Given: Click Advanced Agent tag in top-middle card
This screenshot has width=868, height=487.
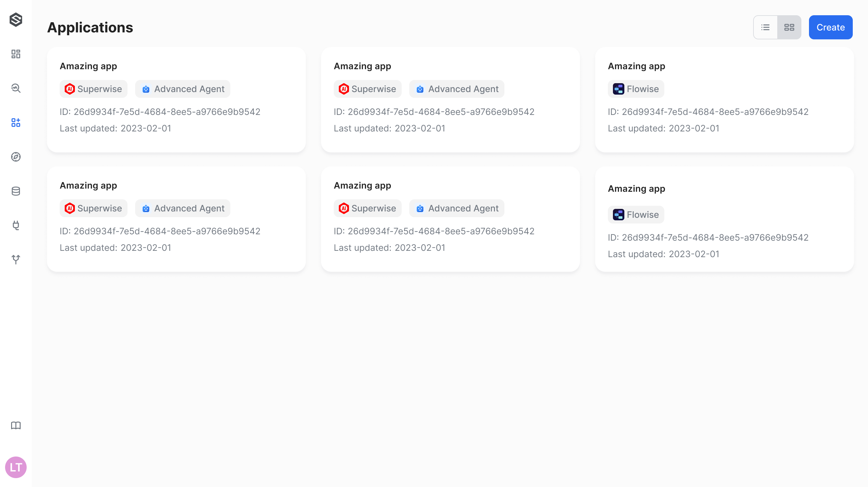Looking at the screenshot, I should coord(457,89).
